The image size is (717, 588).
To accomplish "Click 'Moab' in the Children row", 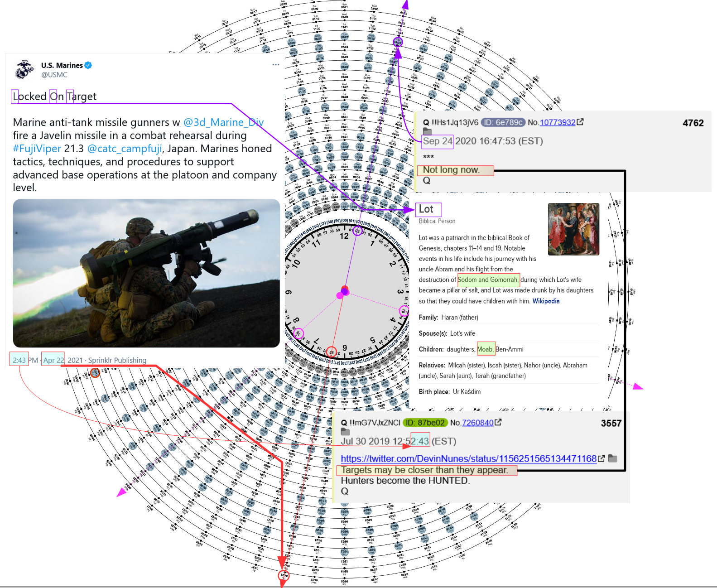I will tap(485, 349).
